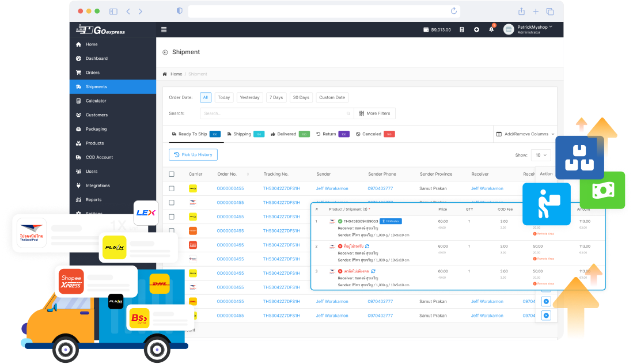Switch to Ready To Ship tab
This screenshot has width=633, height=364.
pyautogui.click(x=196, y=134)
